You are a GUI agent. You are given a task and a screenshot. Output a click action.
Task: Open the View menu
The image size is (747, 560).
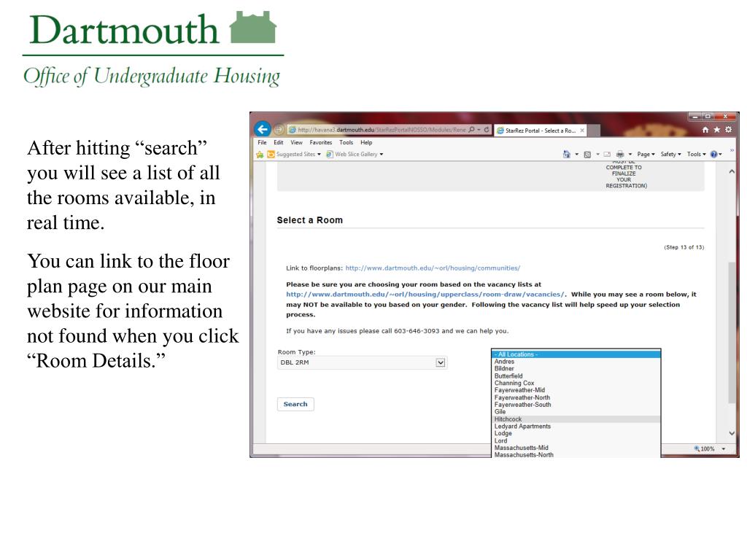[x=296, y=142]
